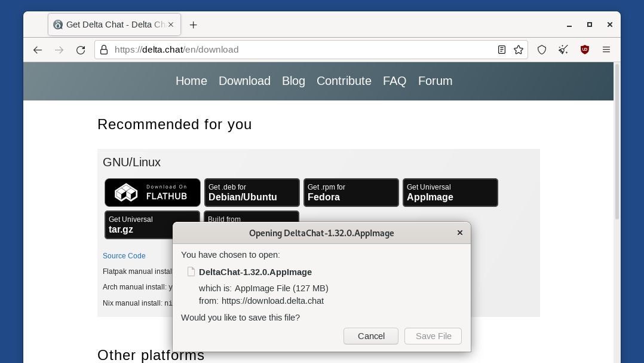Open a new tab with plus button
Image resolution: width=644 pixels, height=363 pixels.
pyautogui.click(x=193, y=25)
